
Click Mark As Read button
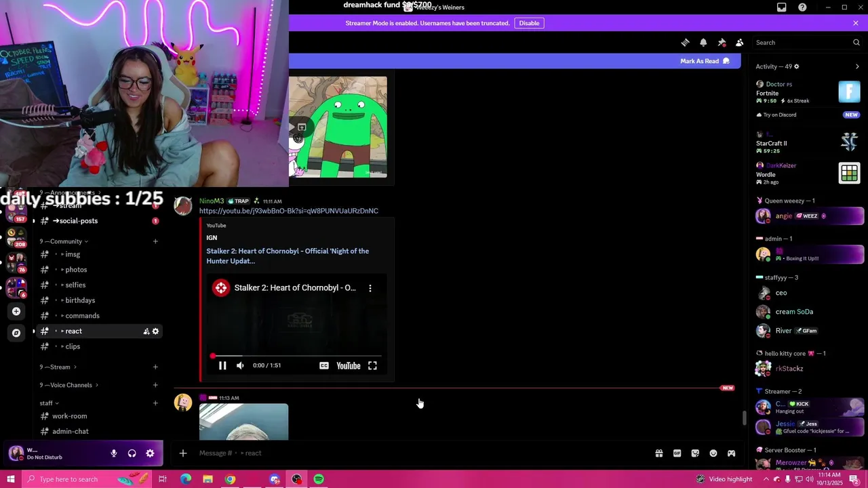tap(705, 61)
